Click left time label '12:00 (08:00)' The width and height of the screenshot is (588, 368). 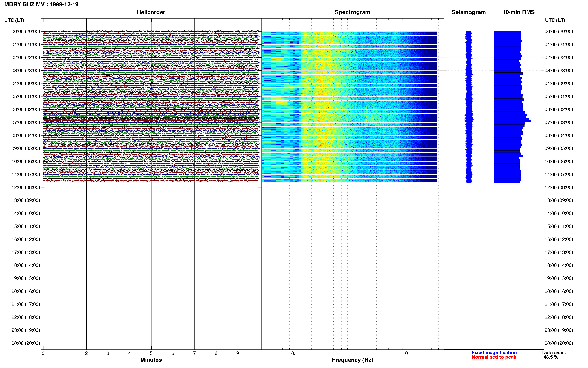point(26,187)
